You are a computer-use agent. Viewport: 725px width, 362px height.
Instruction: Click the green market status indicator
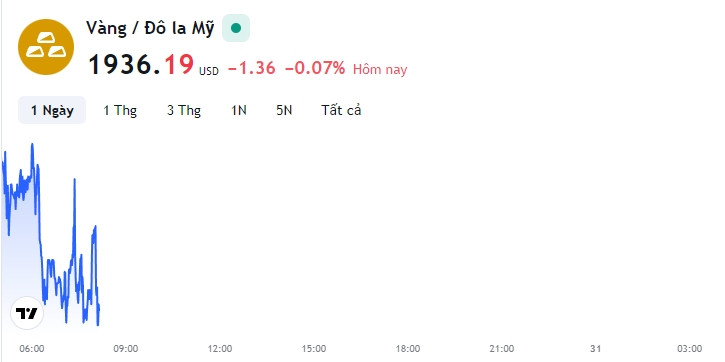point(236,28)
